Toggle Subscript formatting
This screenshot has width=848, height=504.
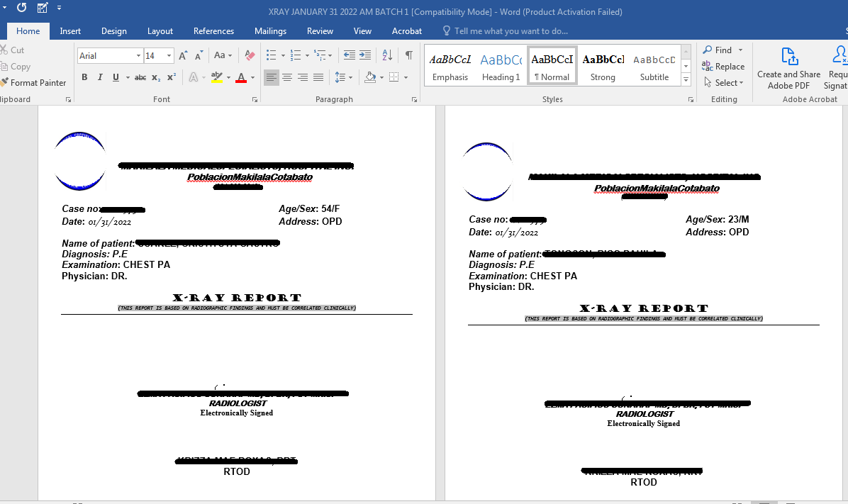click(x=156, y=77)
